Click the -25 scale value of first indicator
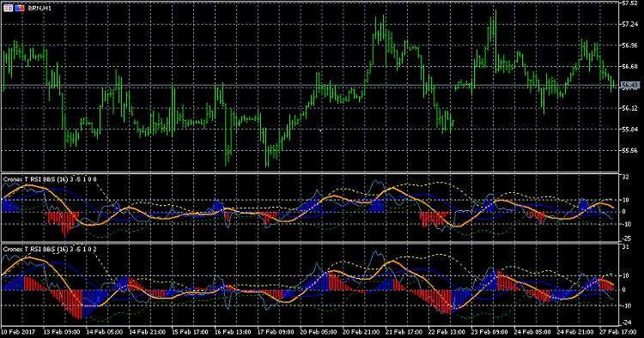 click(627, 238)
